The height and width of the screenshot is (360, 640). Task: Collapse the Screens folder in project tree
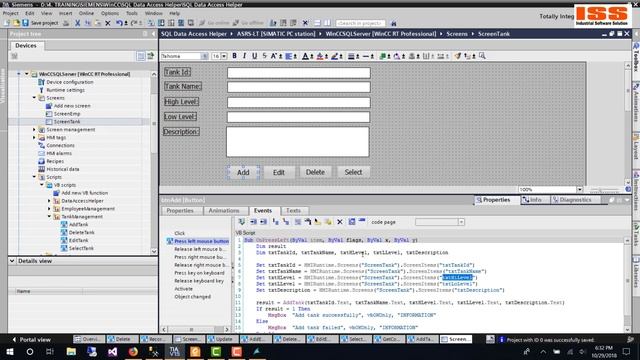[x=34, y=98]
